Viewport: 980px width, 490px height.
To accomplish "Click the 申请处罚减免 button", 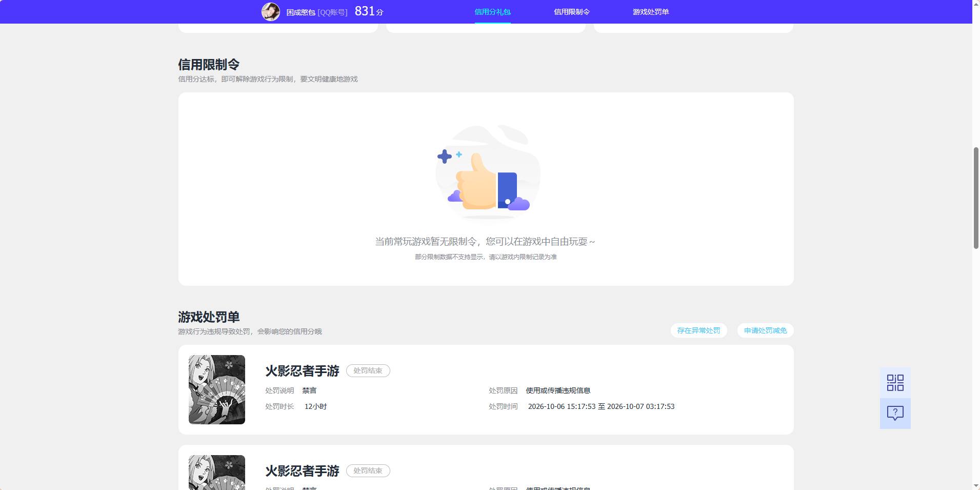I will pyautogui.click(x=765, y=330).
